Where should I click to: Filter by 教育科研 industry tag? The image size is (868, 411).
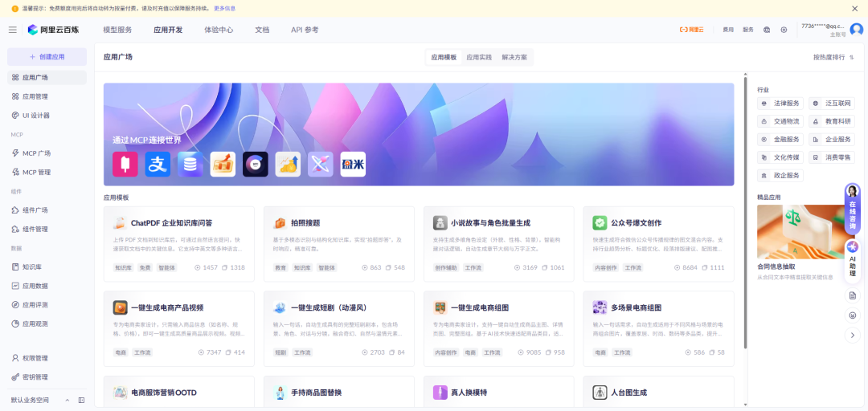pyautogui.click(x=832, y=121)
